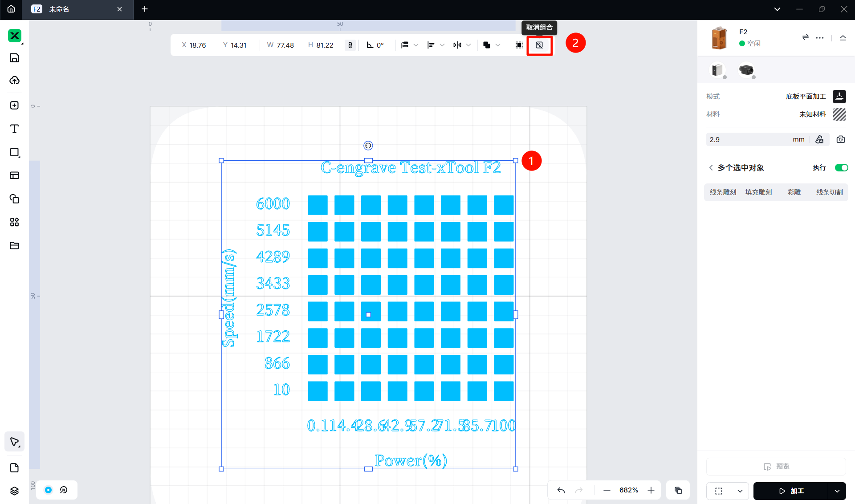
Task: Open the layers icon at bottom left
Action: click(x=14, y=491)
